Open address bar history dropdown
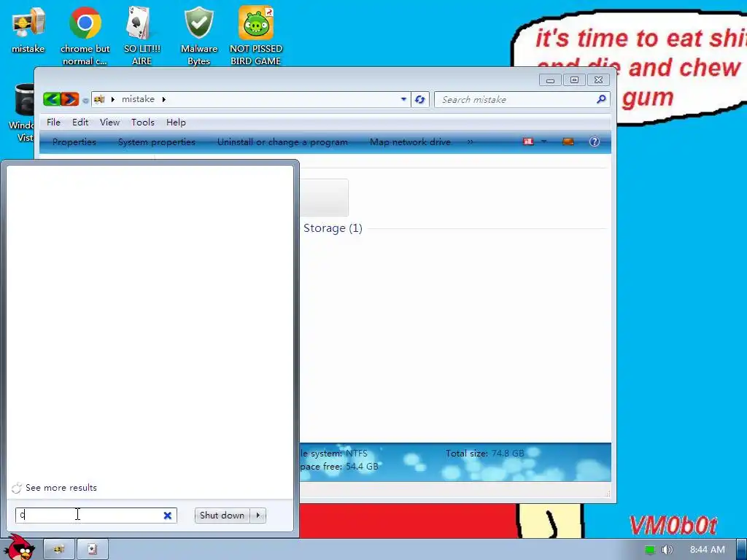The width and height of the screenshot is (747, 560). tap(403, 99)
